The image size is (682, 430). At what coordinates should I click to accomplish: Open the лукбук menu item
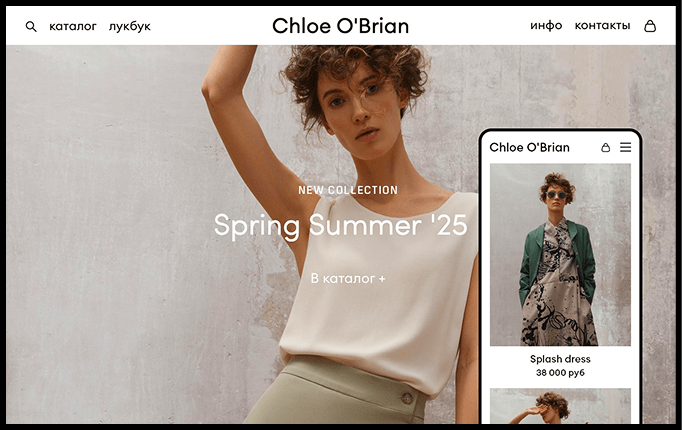point(130,27)
